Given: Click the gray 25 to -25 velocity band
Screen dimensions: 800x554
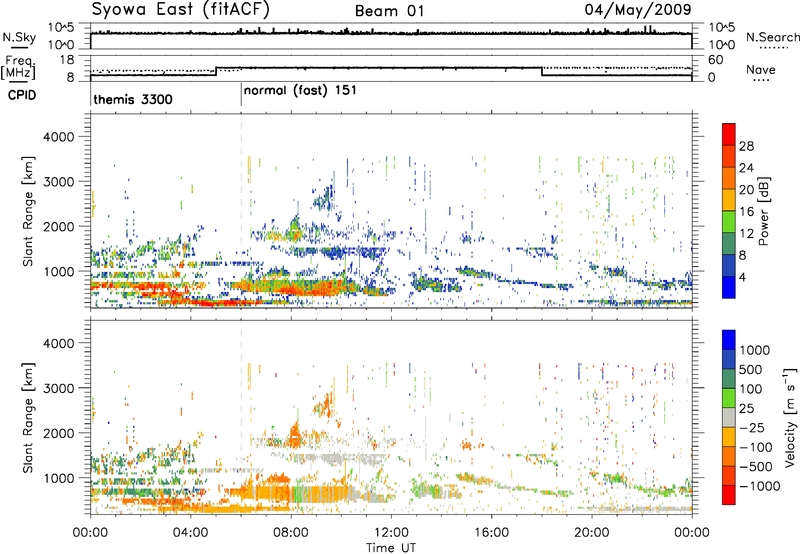Looking at the screenshot, I should tap(729, 417).
